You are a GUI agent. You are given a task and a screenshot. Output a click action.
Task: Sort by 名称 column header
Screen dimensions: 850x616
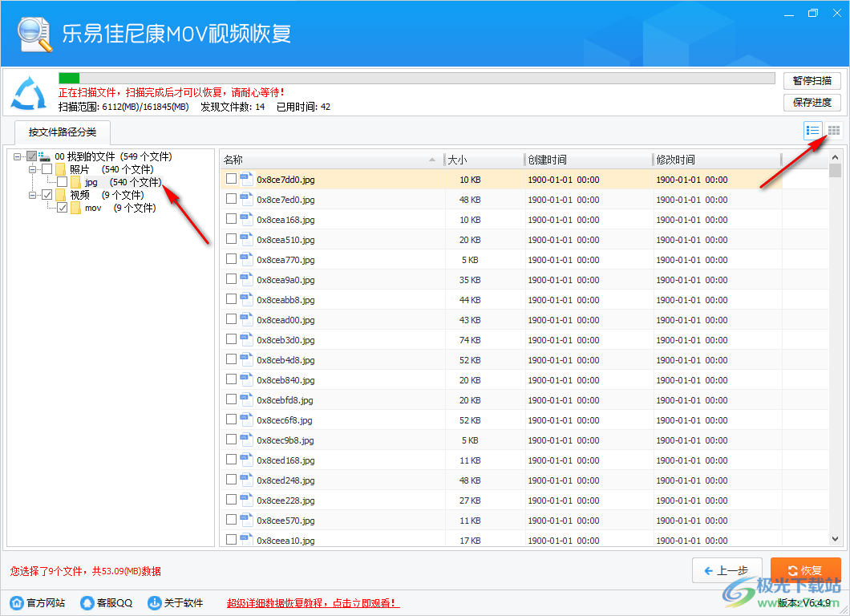(x=332, y=160)
